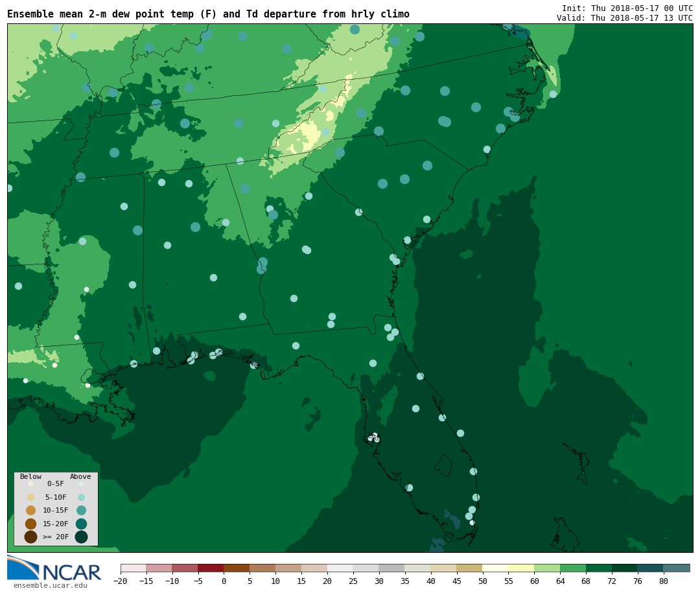This screenshot has height=593, width=700.
Task: Pick the below-normal 10-15F ochre legend circle
Action: click(31, 511)
